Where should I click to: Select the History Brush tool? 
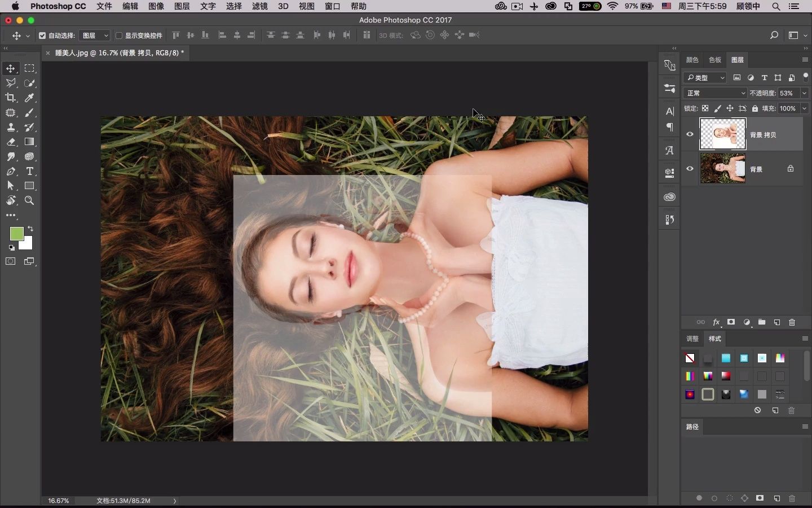tap(29, 127)
